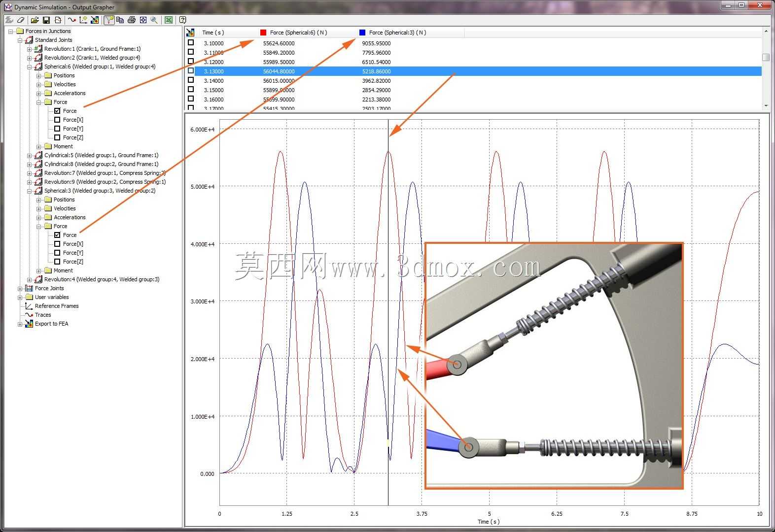This screenshot has width=775, height=532.
Task: Check Force[Y] under Spherical:6
Action: 57,129
